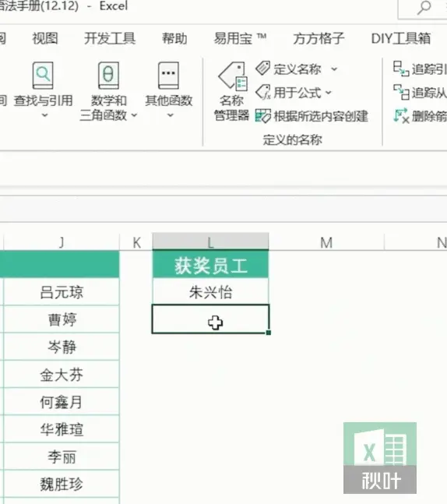Screen dimensions: 447x504
Task: Open the DIY工具箱 ribbon tab
Action: tap(401, 38)
